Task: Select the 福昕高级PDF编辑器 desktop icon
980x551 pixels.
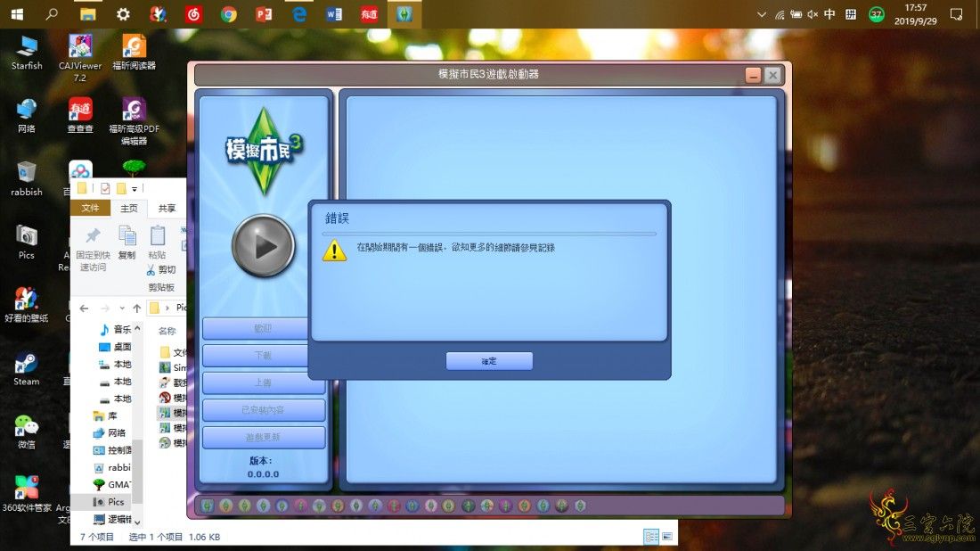Action: (x=134, y=121)
